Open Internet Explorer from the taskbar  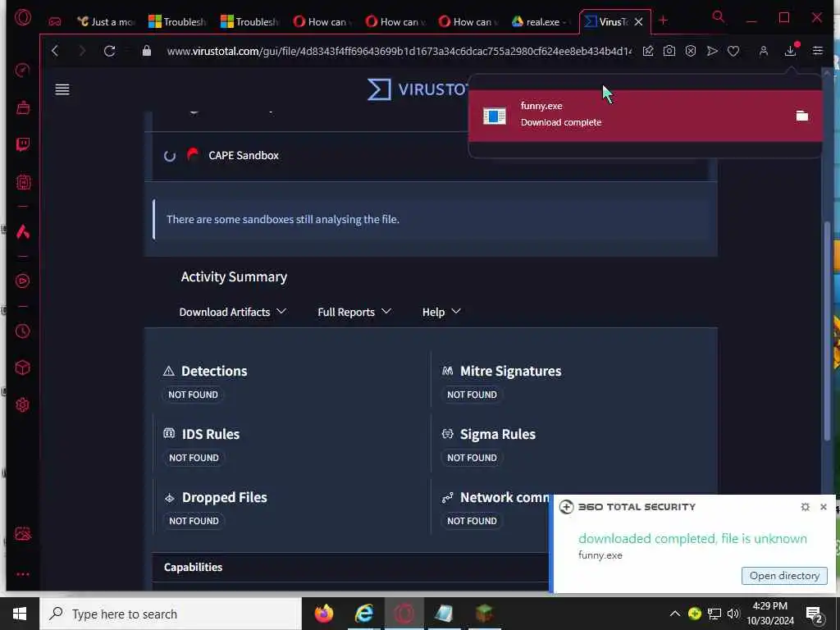[x=364, y=614]
